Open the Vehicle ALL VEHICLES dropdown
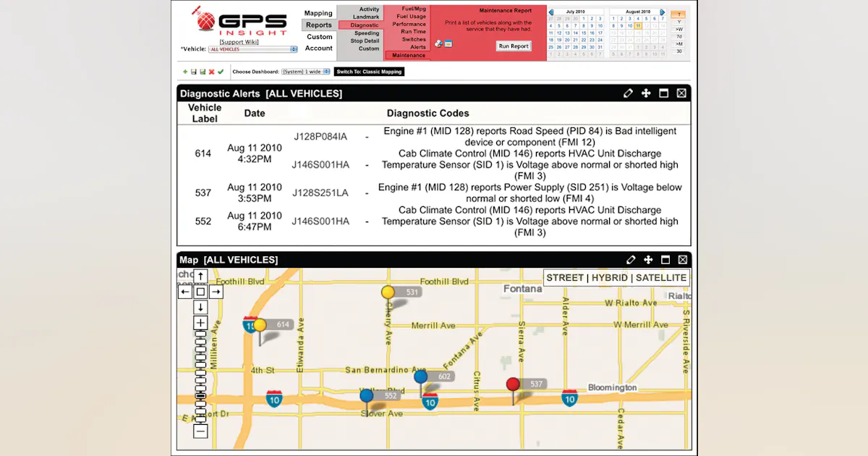The width and height of the screenshot is (868, 456). (x=253, y=49)
